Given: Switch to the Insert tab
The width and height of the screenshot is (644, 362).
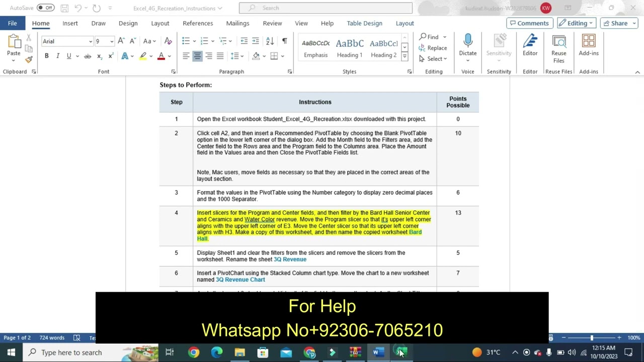Looking at the screenshot, I should pyautogui.click(x=70, y=23).
